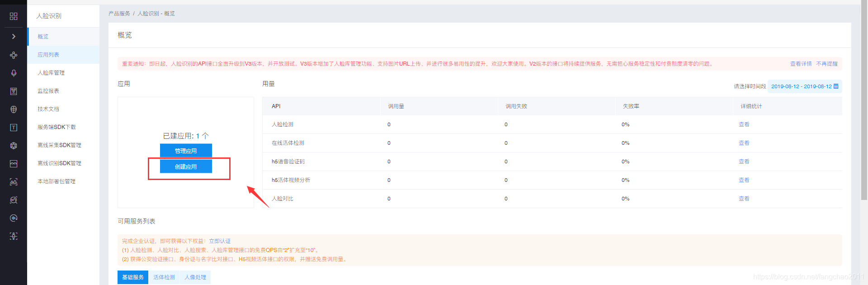Viewport: 868px width, 285px height.
Task: Click the 已建应用: 1 个 text
Action: [186, 136]
